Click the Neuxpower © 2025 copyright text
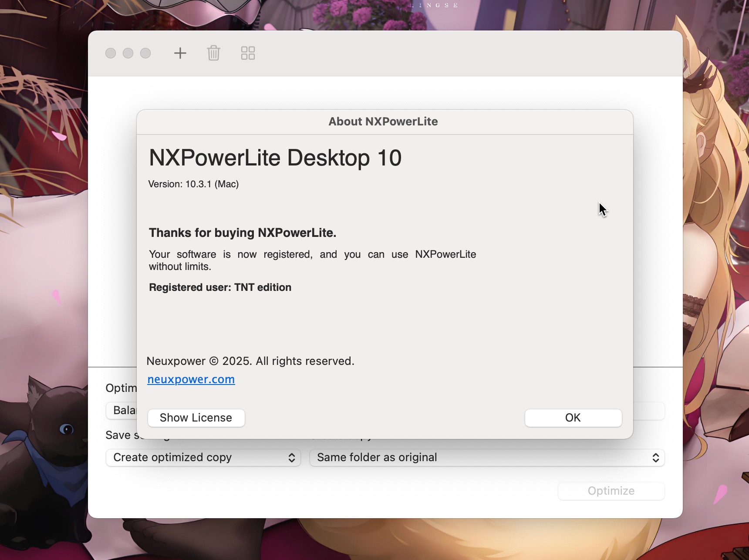The image size is (749, 560). point(250,361)
